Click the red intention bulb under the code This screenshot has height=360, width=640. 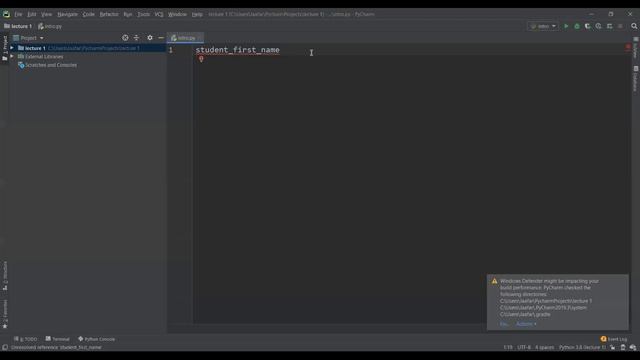pyautogui.click(x=201, y=59)
